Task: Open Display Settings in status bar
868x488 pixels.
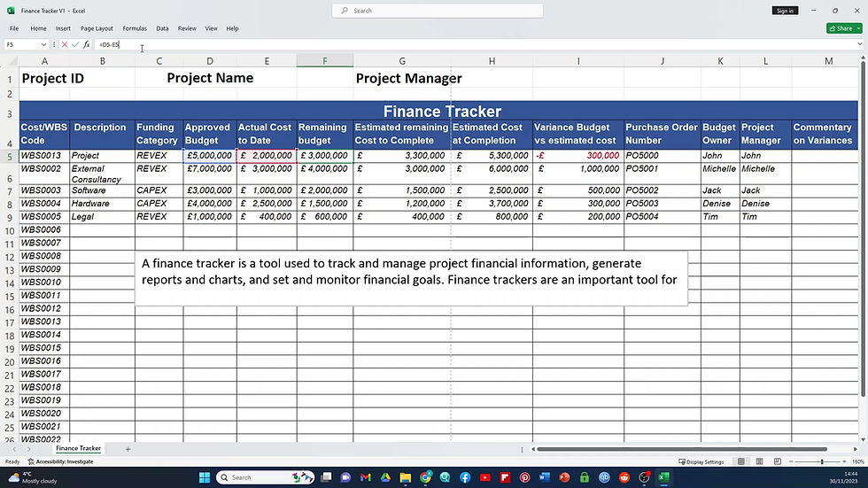Action: click(x=701, y=461)
